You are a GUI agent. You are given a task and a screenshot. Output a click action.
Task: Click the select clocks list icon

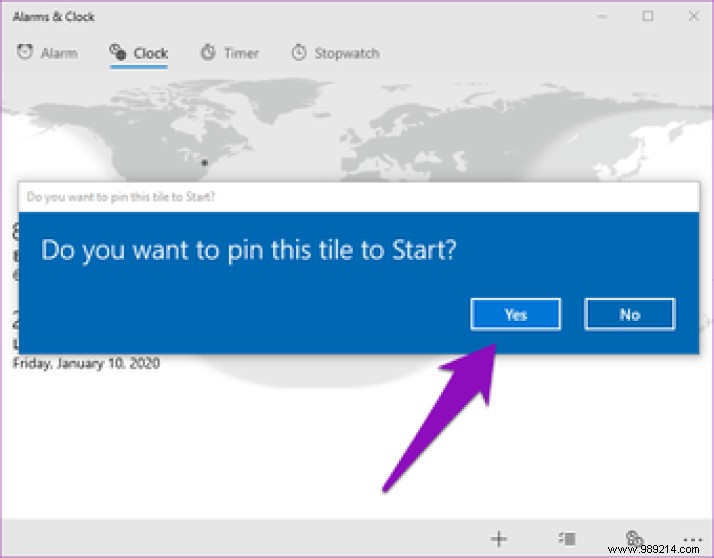(x=567, y=538)
